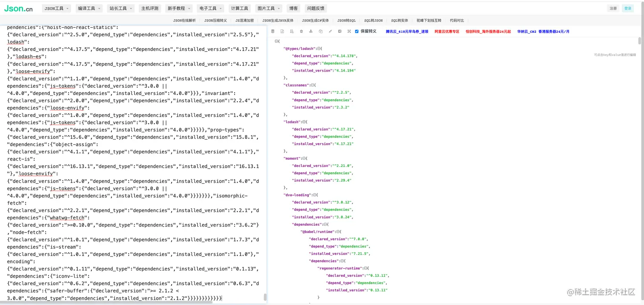Screen dimensions: 644x305
Task: Click the 注册 register button
Action: 613,8
